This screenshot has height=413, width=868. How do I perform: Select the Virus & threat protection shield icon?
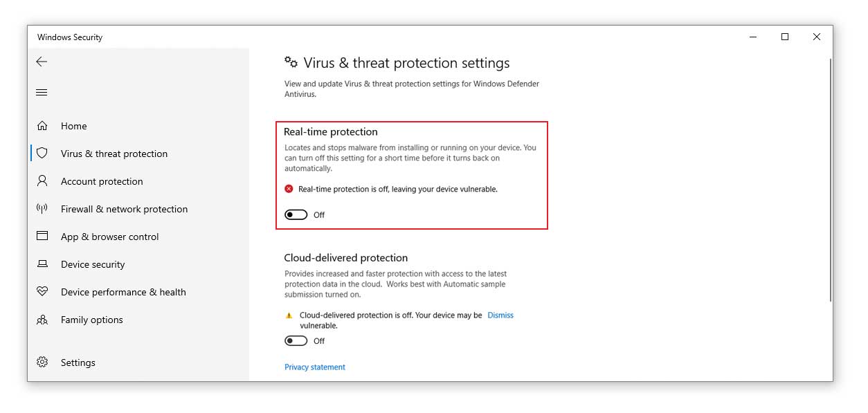[42, 154]
